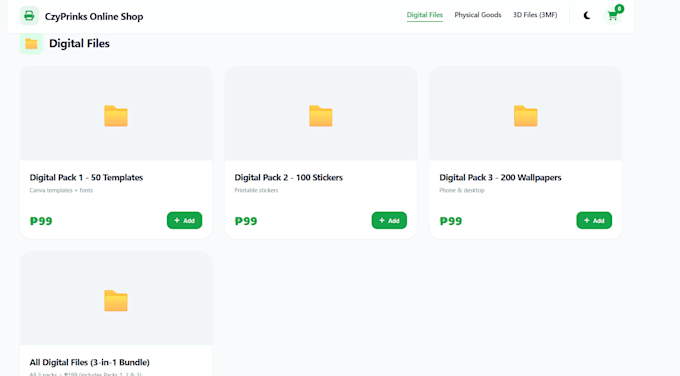Open Digital Pack 3 folder thumbnail
The height and width of the screenshot is (376, 680).
[526, 116]
